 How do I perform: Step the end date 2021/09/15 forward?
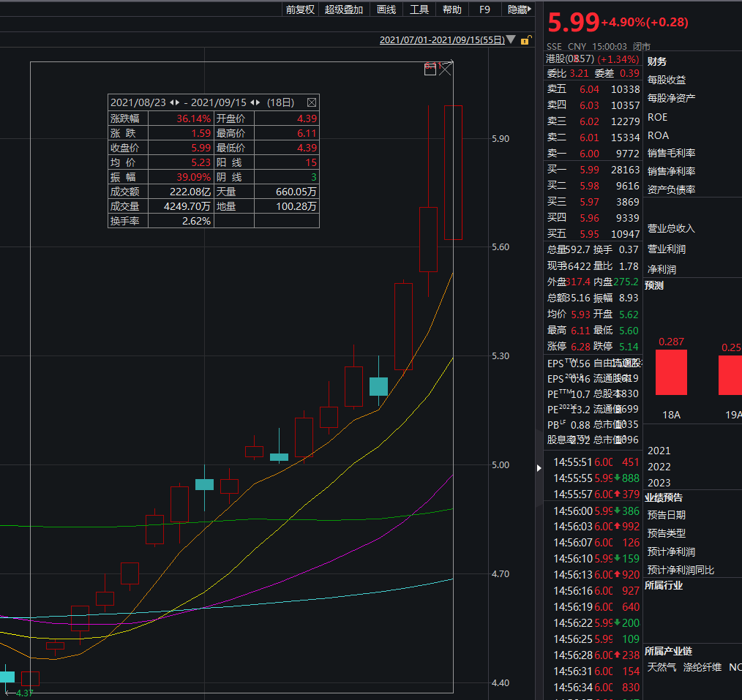click(258, 102)
